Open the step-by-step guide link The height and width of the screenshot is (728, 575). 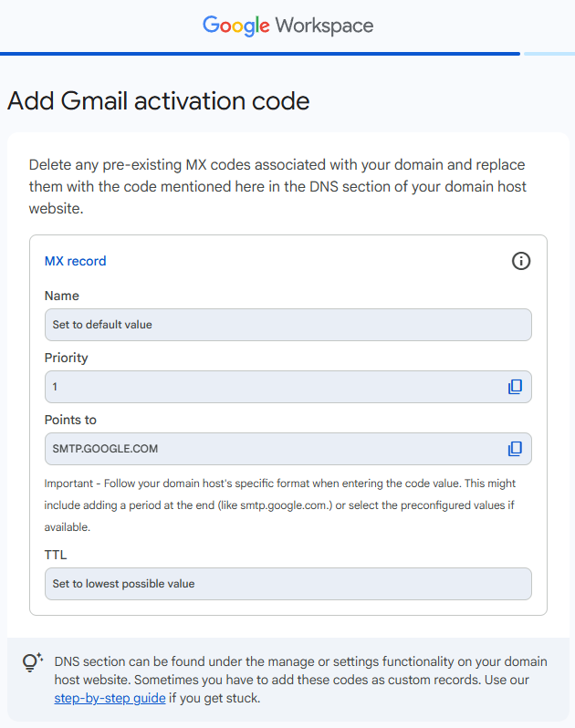[x=110, y=698]
